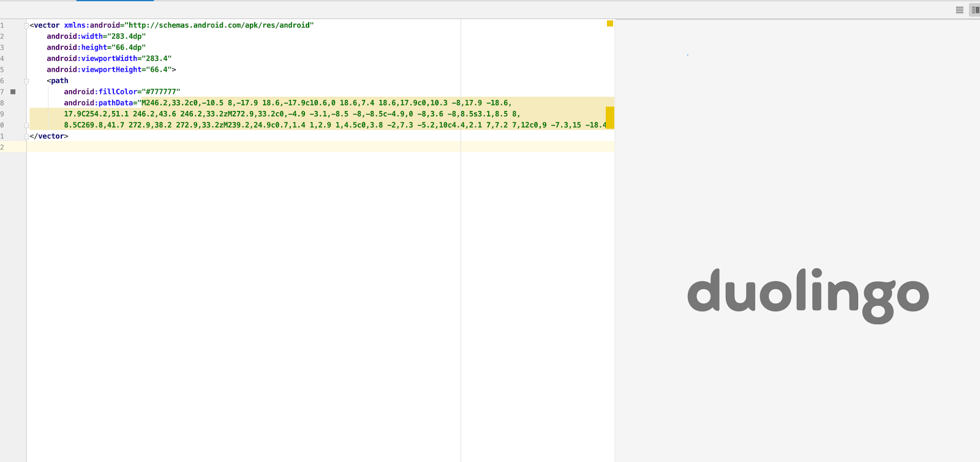This screenshot has height=462, width=980.
Task: Place cursor on the empty last editor line
Action: point(320,147)
